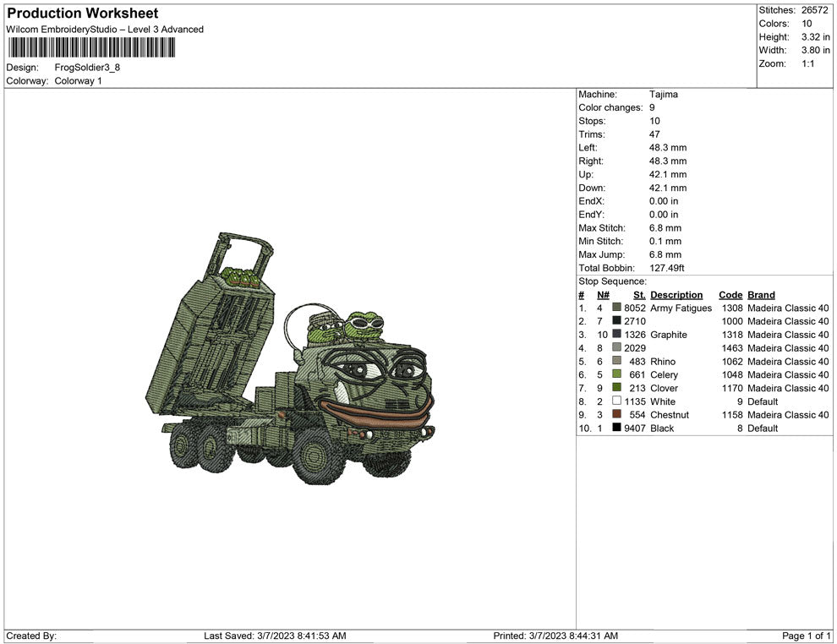Click the Code column header
The height and width of the screenshot is (644, 837).
click(x=730, y=295)
